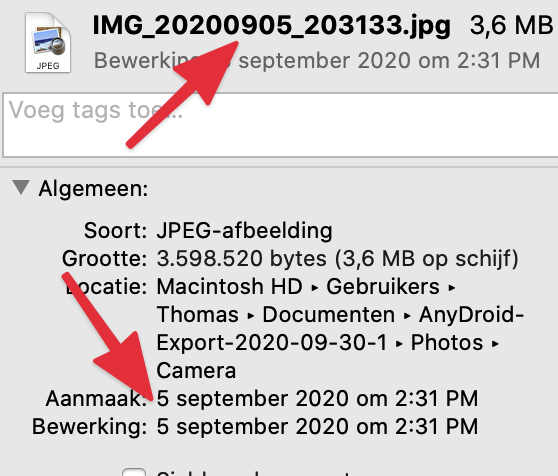
Task: Click Thomas in the location path
Action: [x=198, y=314]
